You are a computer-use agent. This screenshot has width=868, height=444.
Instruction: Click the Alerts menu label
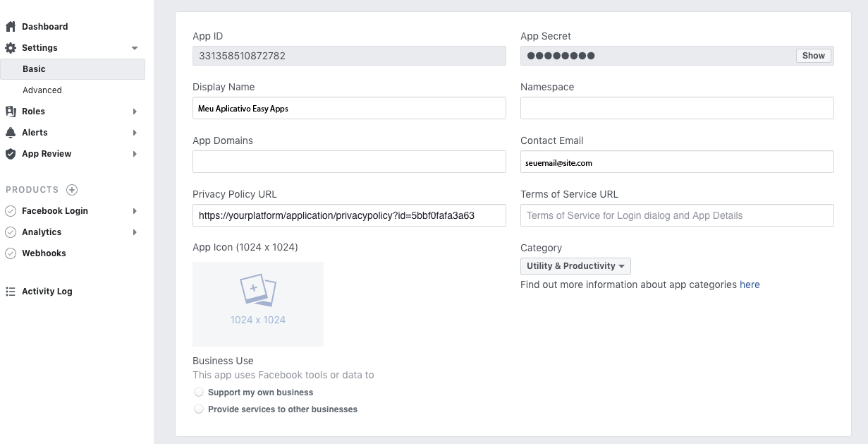click(35, 133)
